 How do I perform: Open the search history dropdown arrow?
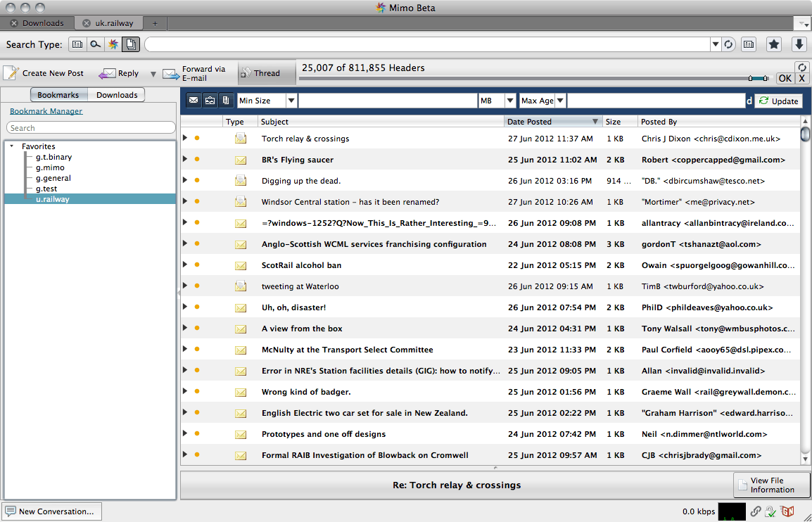pyautogui.click(x=716, y=44)
